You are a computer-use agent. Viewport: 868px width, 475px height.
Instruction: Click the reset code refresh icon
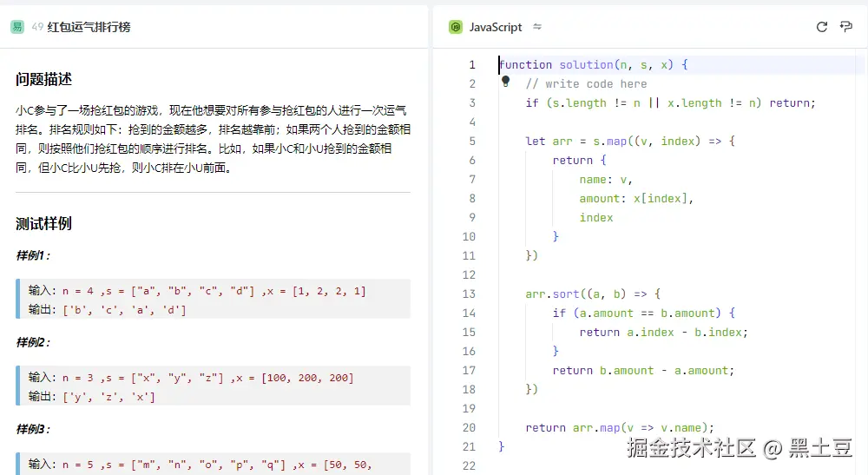point(822,27)
